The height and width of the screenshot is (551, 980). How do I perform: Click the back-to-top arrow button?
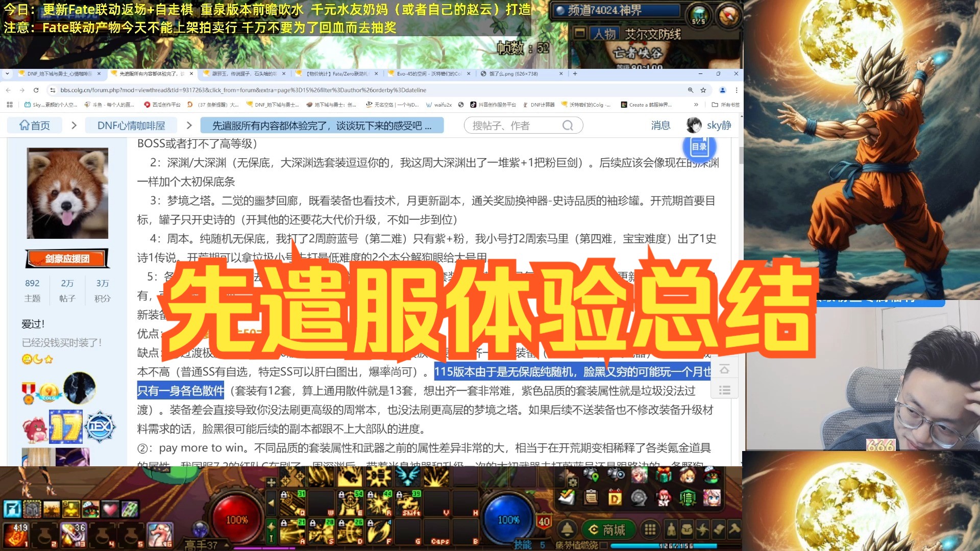click(x=725, y=369)
